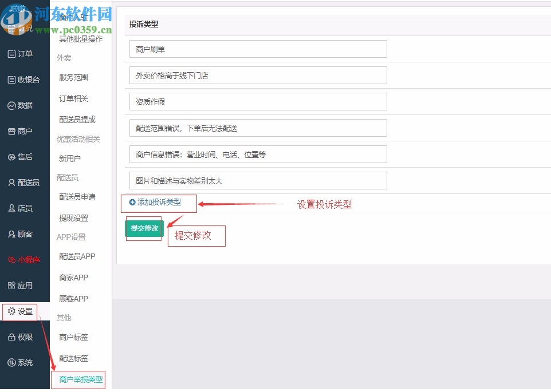Select the 配送员 courier icon
The image size is (551, 392).
[24, 183]
